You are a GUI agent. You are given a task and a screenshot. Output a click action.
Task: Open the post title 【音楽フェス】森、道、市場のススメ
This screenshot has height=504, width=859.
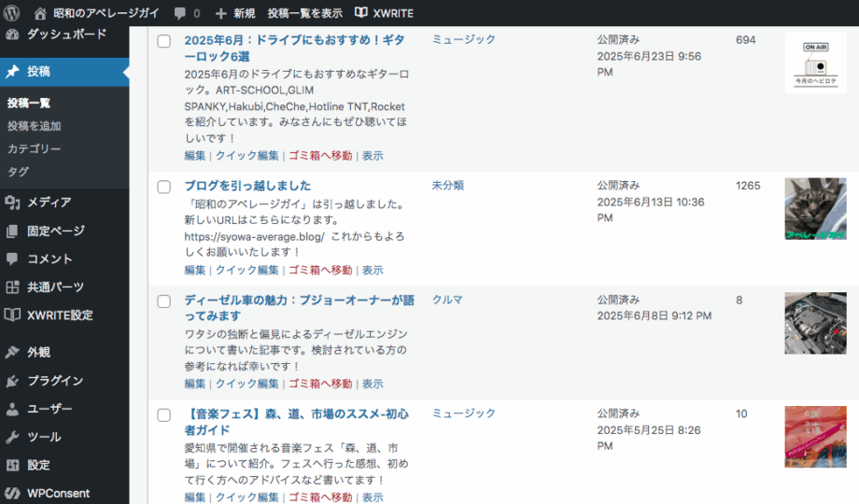(x=296, y=422)
